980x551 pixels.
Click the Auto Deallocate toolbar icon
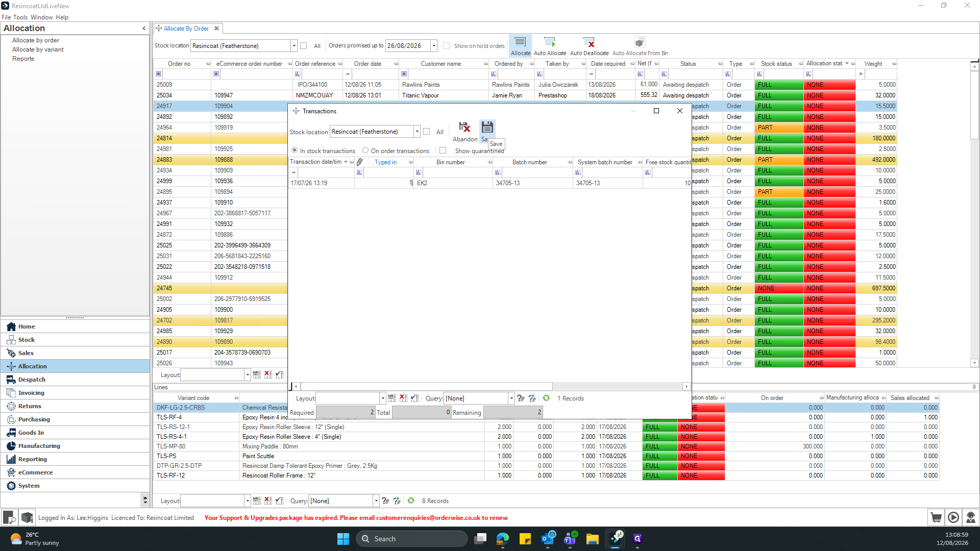click(x=589, y=45)
